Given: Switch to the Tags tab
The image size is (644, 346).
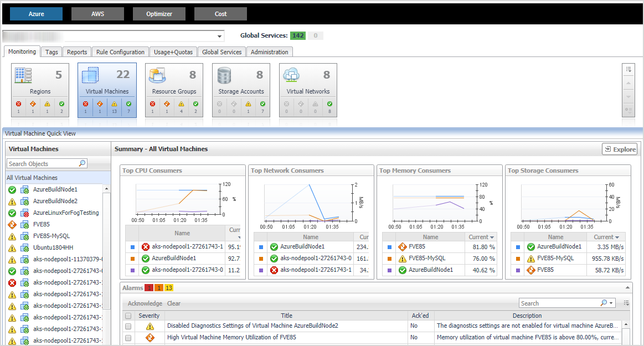Looking at the screenshot, I should [x=51, y=52].
